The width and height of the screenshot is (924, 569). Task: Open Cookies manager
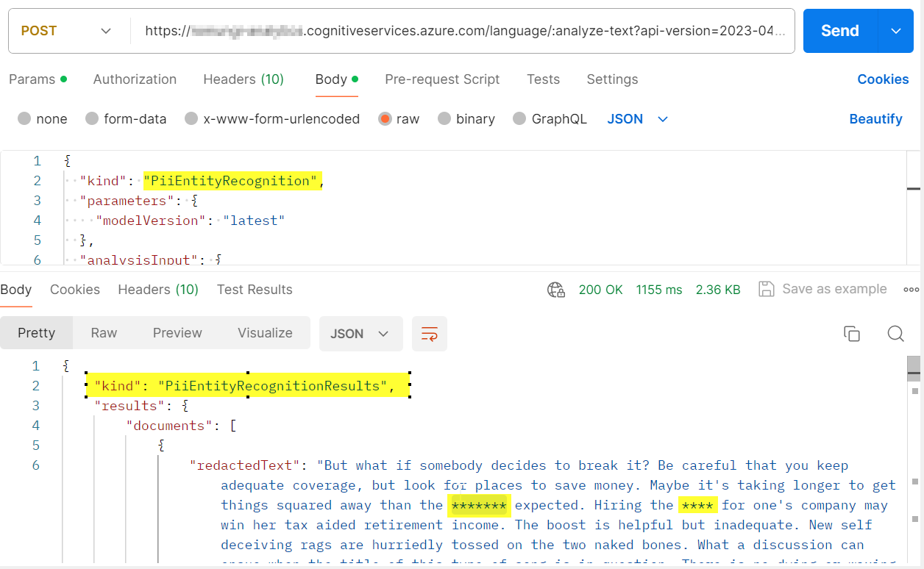(x=883, y=79)
